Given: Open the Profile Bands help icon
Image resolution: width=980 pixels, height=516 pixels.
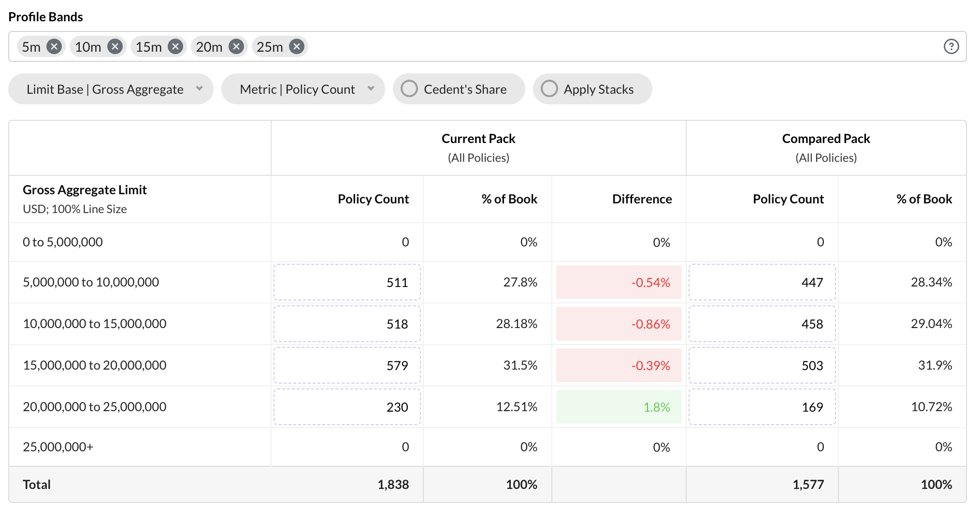Looking at the screenshot, I should 950,46.
